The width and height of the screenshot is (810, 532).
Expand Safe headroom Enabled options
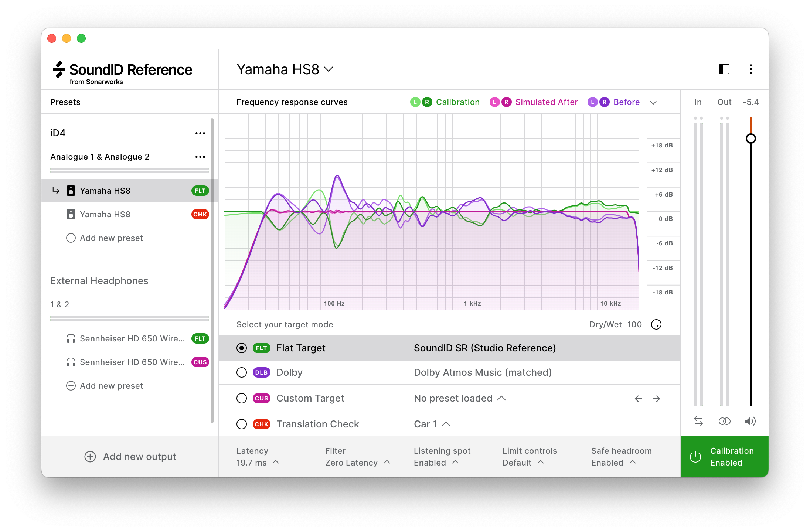(x=633, y=462)
